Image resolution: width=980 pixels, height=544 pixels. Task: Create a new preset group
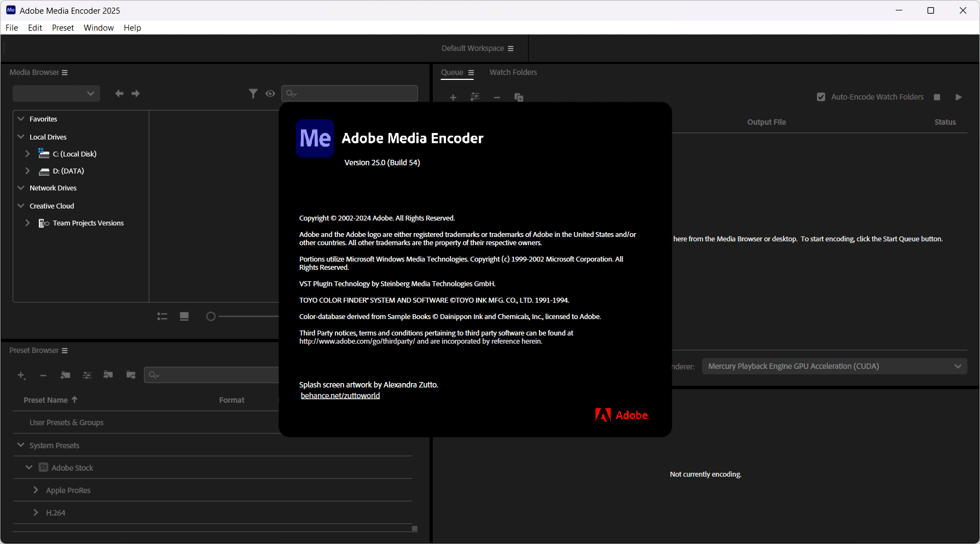point(65,375)
